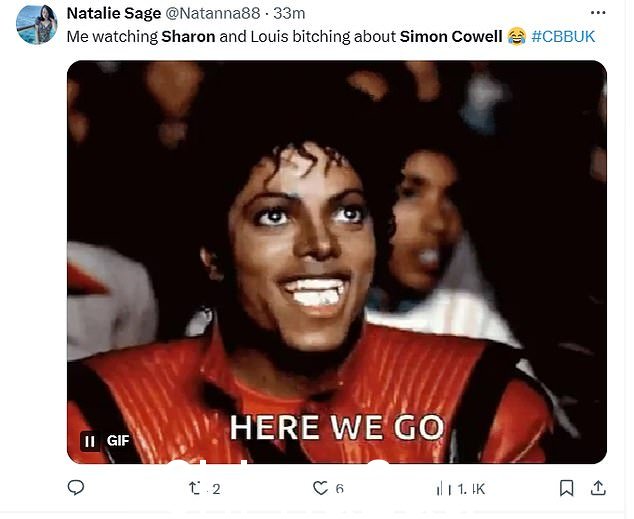Screen dimensions: 634x519
Task: Open the three-dot more options menu
Action: (598, 13)
